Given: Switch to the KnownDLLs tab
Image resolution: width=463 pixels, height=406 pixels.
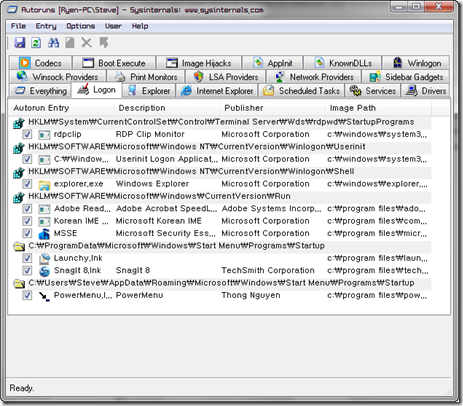Looking at the screenshot, I should (x=343, y=63).
